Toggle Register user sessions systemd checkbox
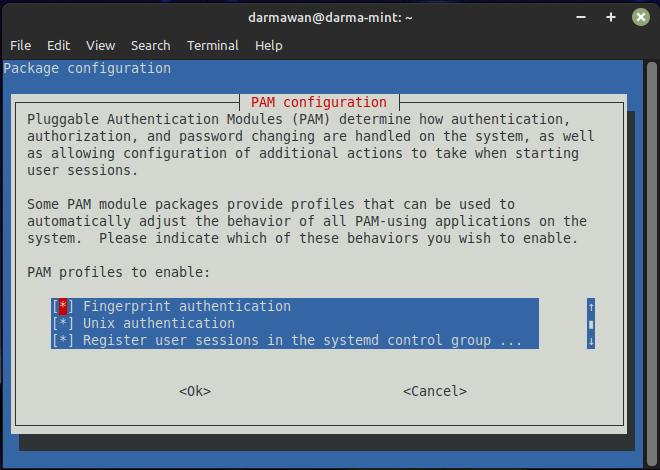This screenshot has width=660, height=470. [x=63, y=340]
